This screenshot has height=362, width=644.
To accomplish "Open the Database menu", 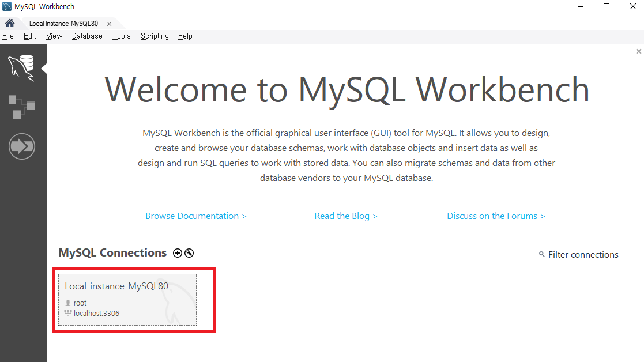I will click(87, 36).
